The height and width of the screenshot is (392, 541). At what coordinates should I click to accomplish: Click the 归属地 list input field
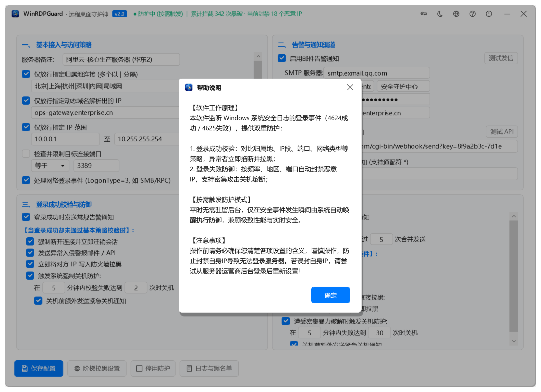tap(105, 86)
